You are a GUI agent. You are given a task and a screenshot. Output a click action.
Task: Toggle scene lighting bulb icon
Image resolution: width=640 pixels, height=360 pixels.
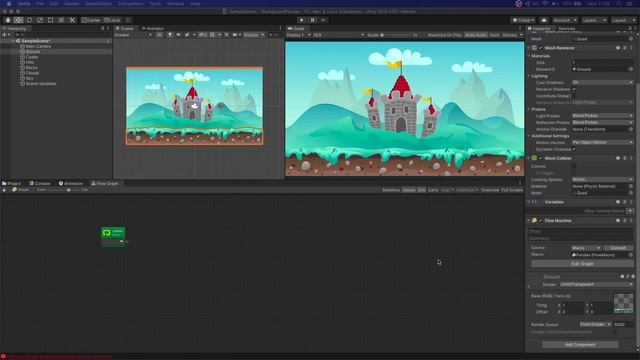point(170,35)
